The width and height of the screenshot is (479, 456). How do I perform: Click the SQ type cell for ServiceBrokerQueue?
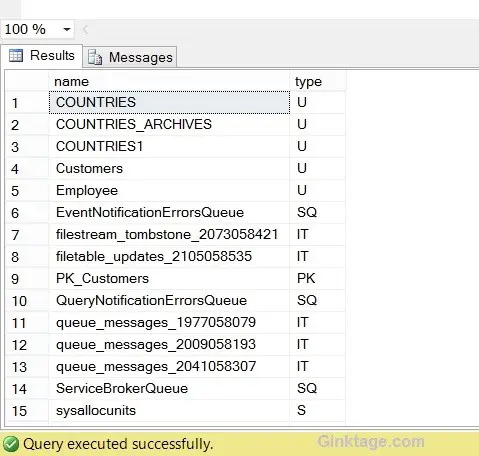click(x=318, y=389)
